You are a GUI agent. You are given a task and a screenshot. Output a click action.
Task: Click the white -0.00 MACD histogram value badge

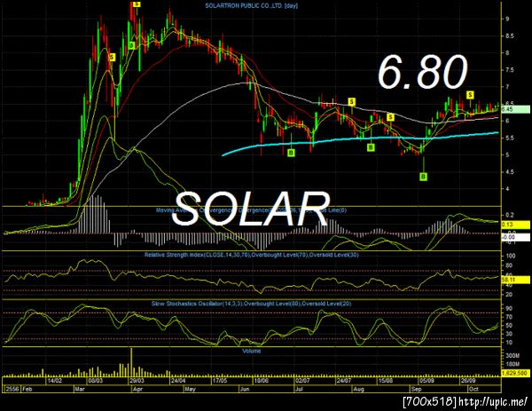(515, 237)
